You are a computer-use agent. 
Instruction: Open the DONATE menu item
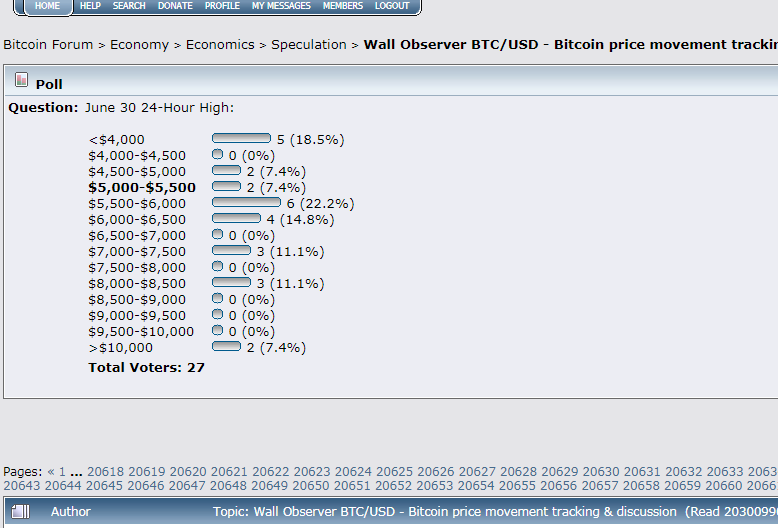point(175,6)
